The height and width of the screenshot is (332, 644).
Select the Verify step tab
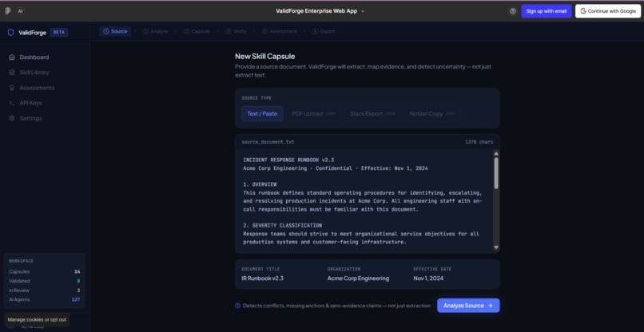tap(236, 31)
